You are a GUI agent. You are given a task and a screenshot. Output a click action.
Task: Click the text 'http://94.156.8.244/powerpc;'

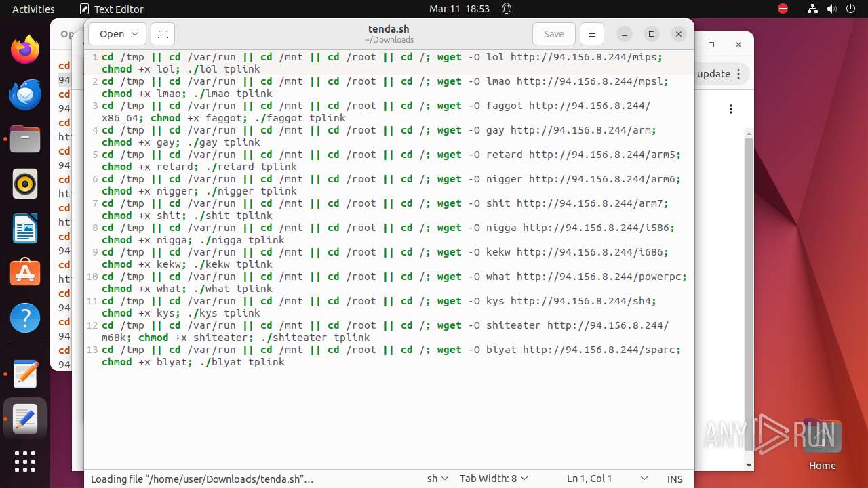click(602, 277)
